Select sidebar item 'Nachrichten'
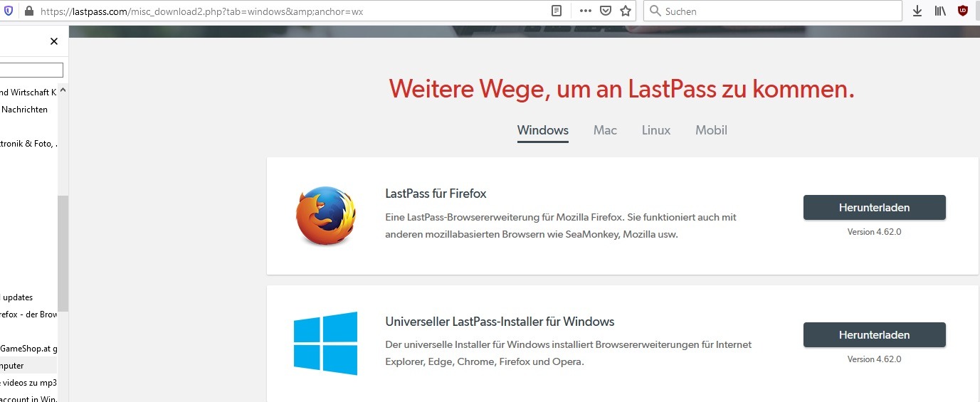Screen dimensions: 980x402 point(25,110)
